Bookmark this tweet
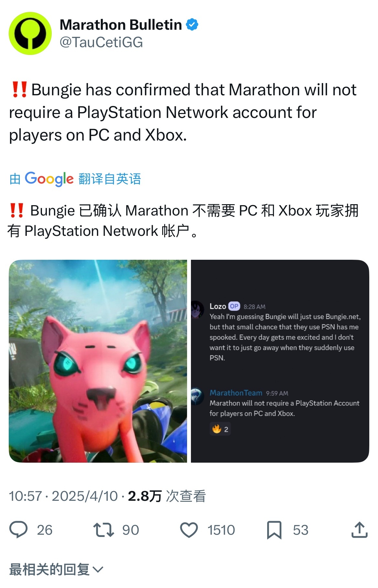 pos(274,530)
